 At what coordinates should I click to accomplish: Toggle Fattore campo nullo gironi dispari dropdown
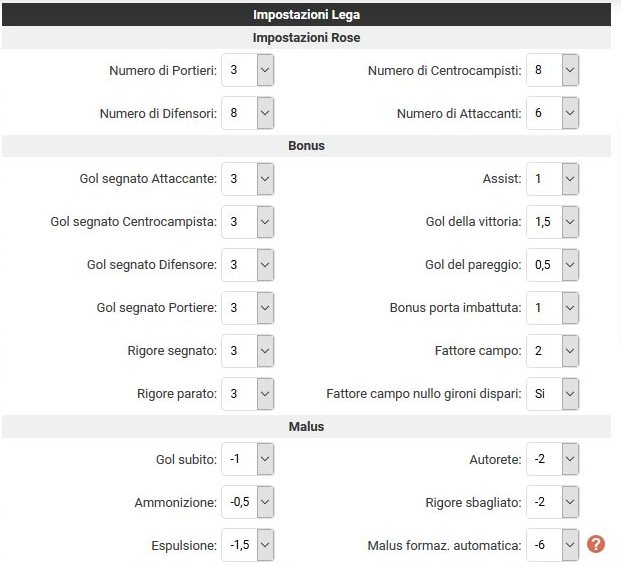[x=552, y=394]
